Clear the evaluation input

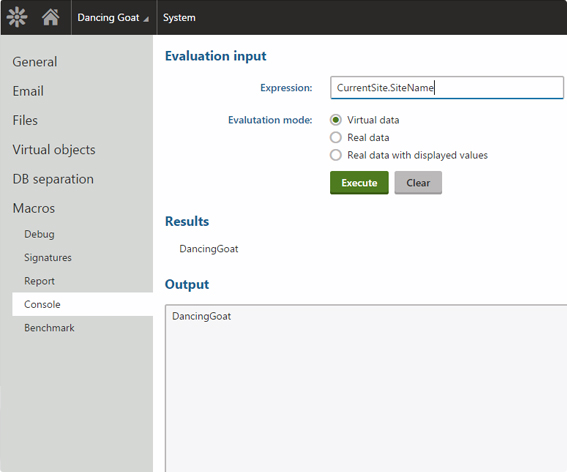tap(418, 183)
